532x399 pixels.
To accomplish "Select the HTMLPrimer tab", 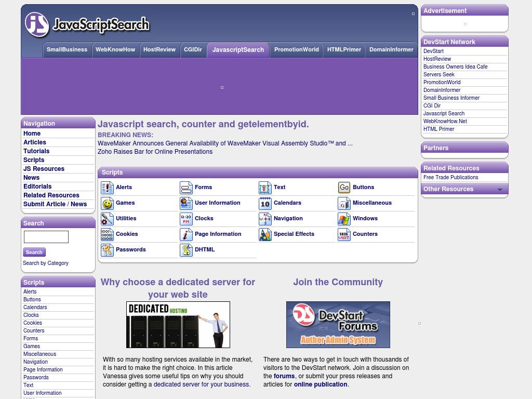I will click(344, 50).
